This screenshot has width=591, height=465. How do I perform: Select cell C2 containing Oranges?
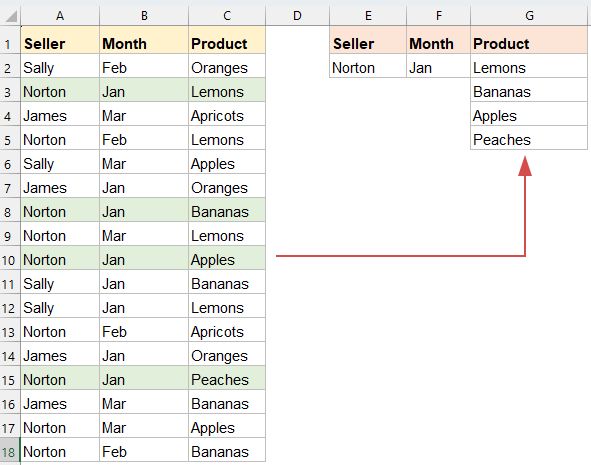[227, 68]
